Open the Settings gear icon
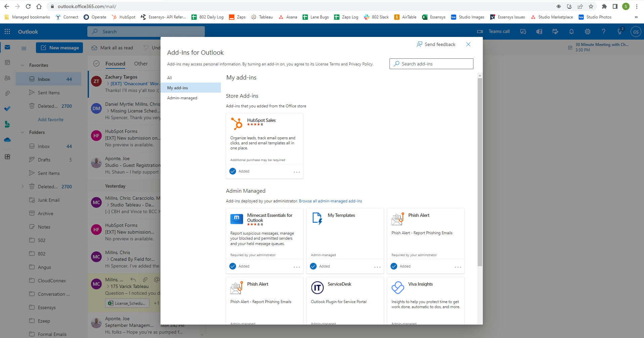Image resolution: width=644 pixels, height=338 pixels. (587, 32)
